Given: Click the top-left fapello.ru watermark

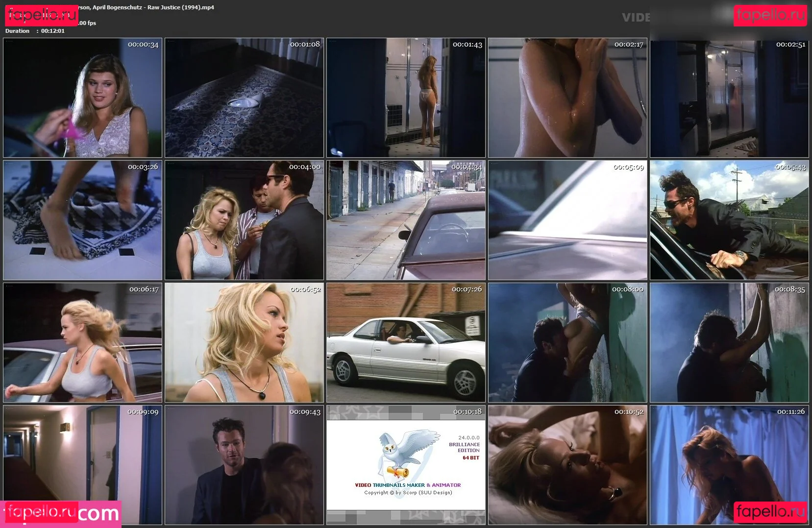Looking at the screenshot, I should (41, 15).
